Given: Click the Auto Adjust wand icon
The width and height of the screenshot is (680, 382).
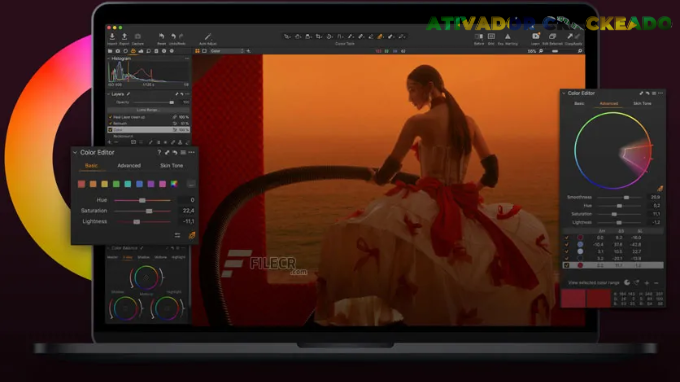Looking at the screenshot, I should (x=208, y=36).
